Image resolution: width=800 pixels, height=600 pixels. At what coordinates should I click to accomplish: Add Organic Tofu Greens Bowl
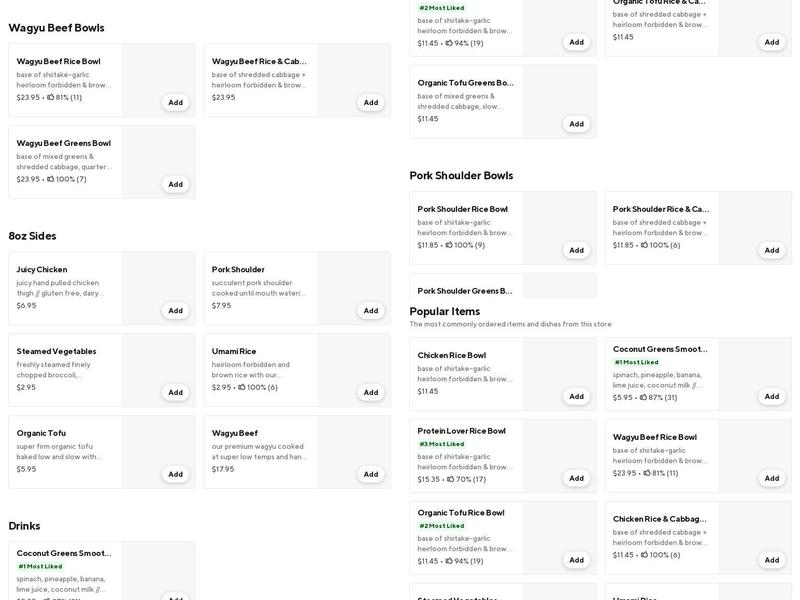coord(576,124)
